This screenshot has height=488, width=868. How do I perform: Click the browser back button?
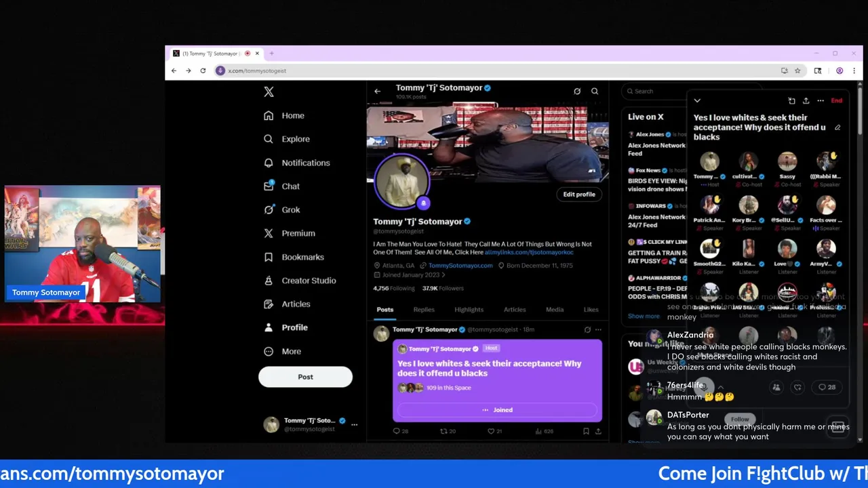pos(174,70)
